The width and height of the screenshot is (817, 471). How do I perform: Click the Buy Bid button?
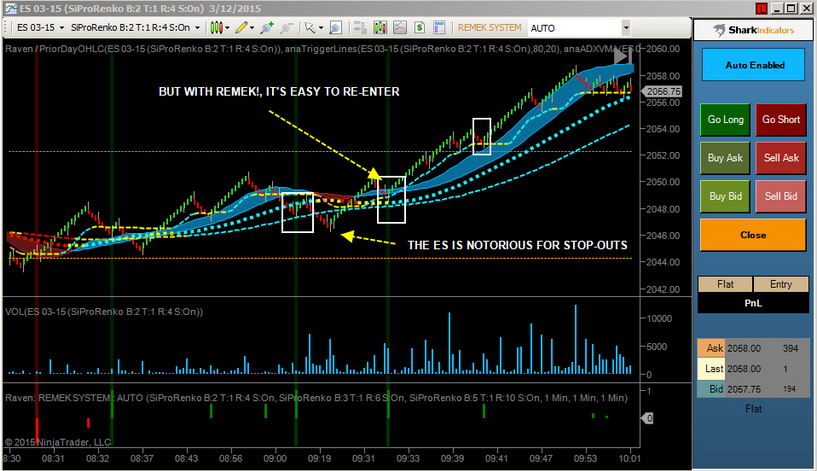click(x=725, y=196)
